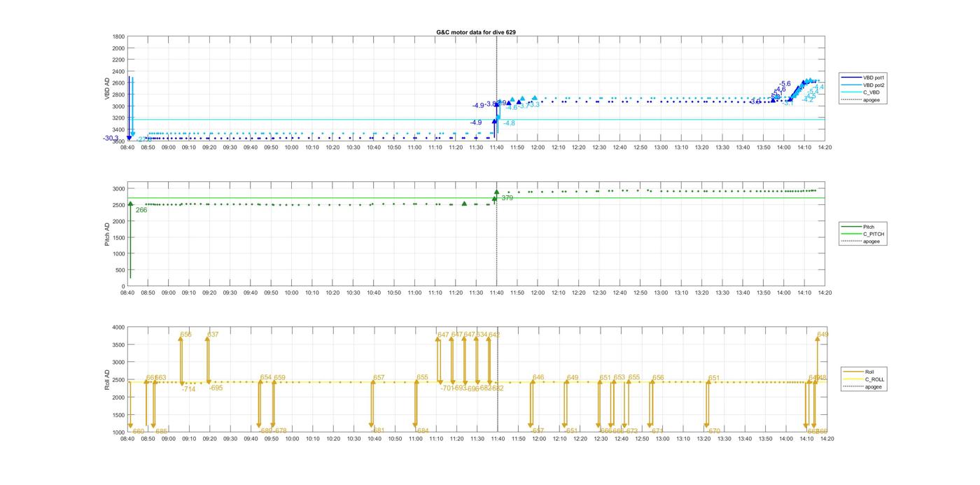Select the "C_PITCH" legend entry
The width and height of the screenshot is (980, 485).
[x=874, y=234]
